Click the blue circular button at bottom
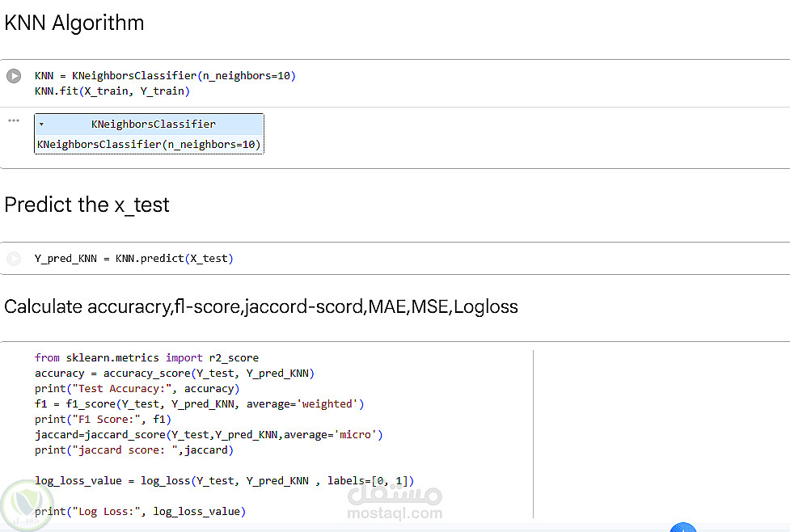The height and width of the screenshot is (532, 790). click(x=683, y=528)
